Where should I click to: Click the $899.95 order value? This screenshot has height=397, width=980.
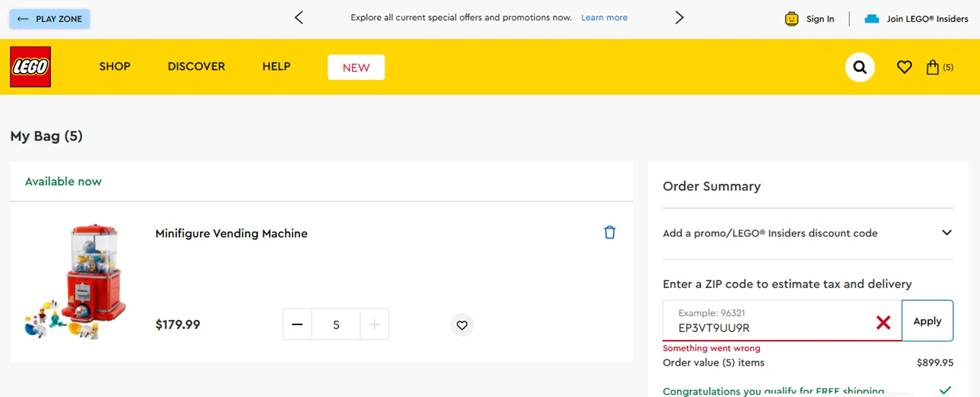point(935,362)
